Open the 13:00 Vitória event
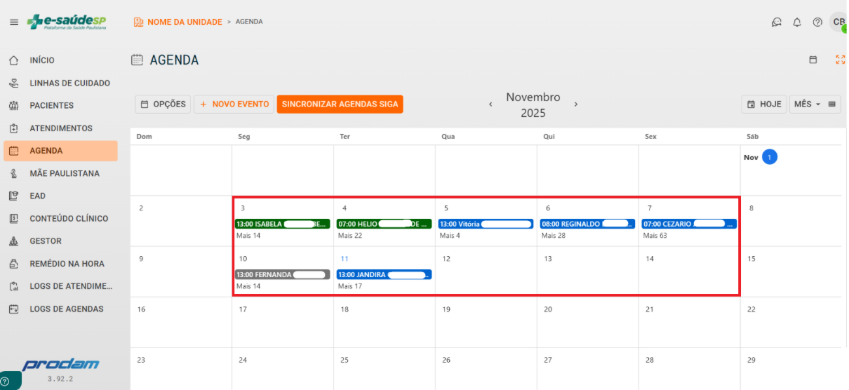The image size is (849, 390). [486, 224]
